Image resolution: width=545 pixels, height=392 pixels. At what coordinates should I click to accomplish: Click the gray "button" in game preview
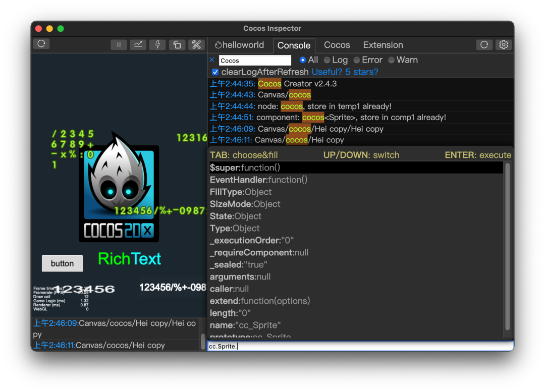pyautogui.click(x=62, y=263)
